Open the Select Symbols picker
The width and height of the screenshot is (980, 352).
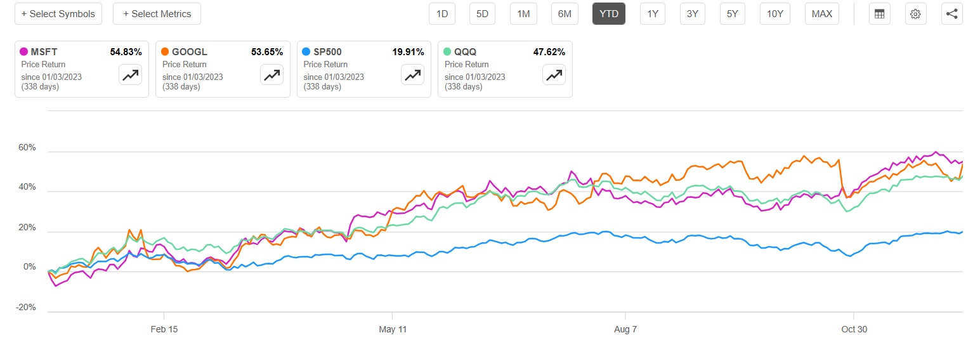click(x=58, y=14)
